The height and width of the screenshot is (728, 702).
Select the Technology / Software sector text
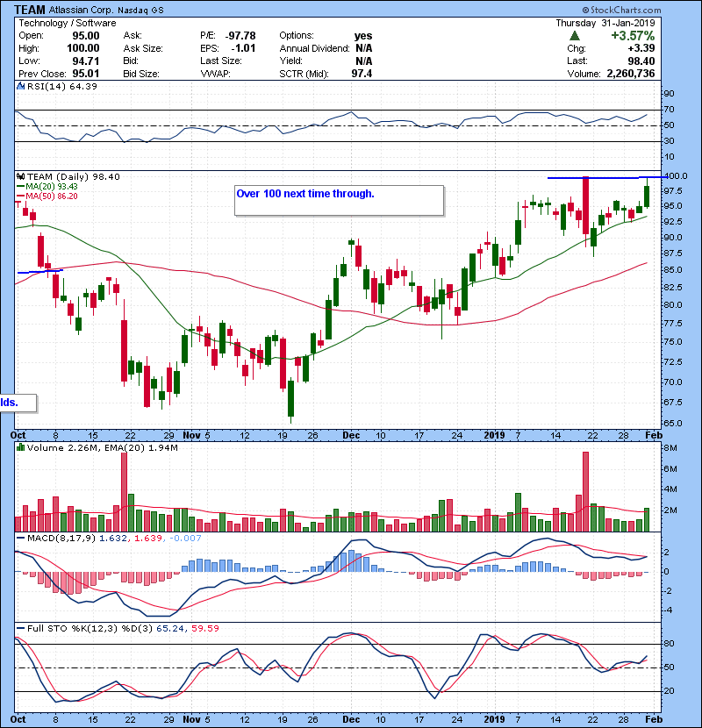click(x=68, y=23)
